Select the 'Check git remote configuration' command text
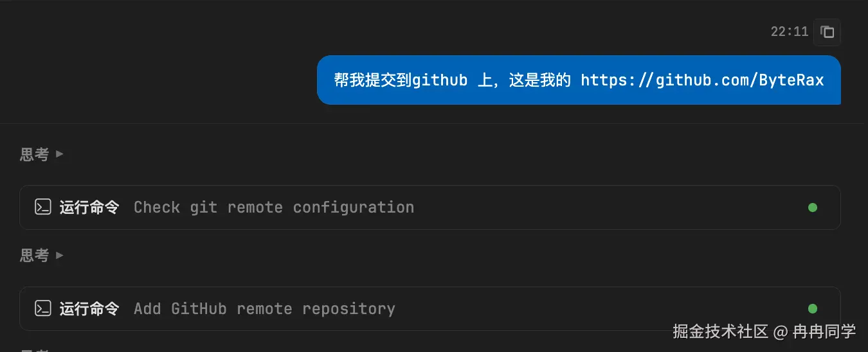 click(273, 207)
